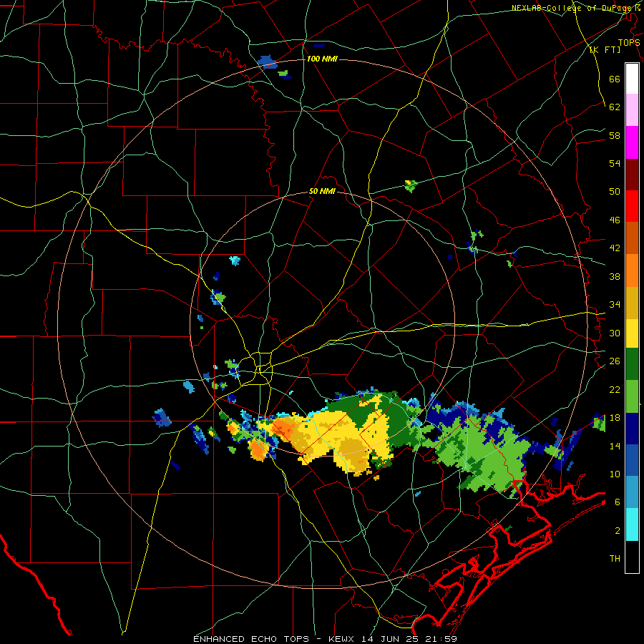Click the legend value 30
Image resolution: width=644 pixels, height=644 pixels.
click(x=615, y=333)
